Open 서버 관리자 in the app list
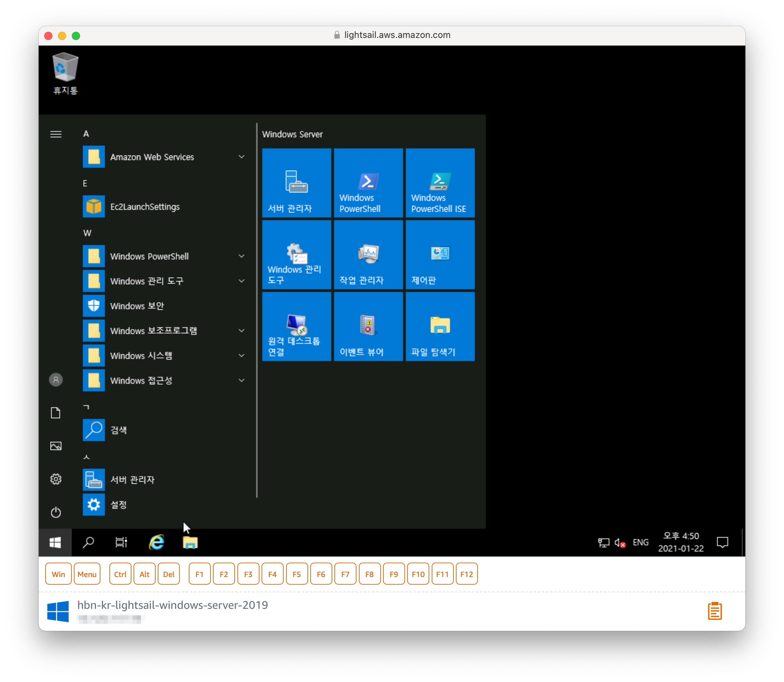The image size is (784, 682). pos(165,479)
